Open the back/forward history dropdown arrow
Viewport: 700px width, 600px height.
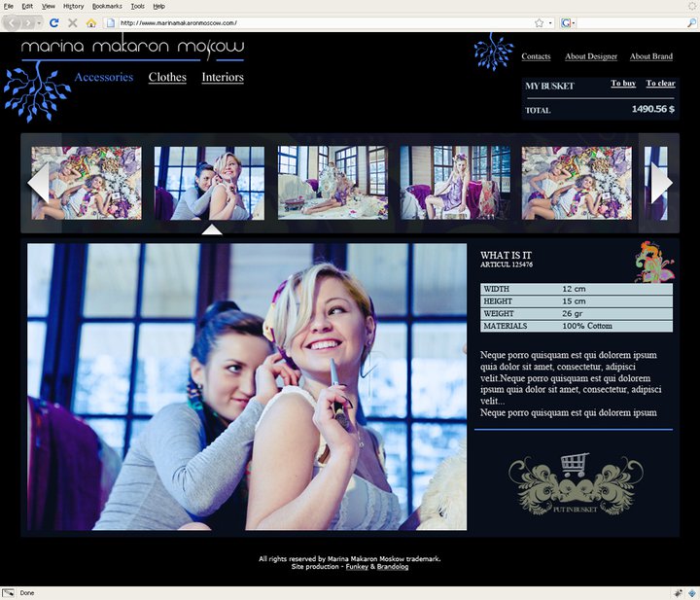[x=39, y=22]
